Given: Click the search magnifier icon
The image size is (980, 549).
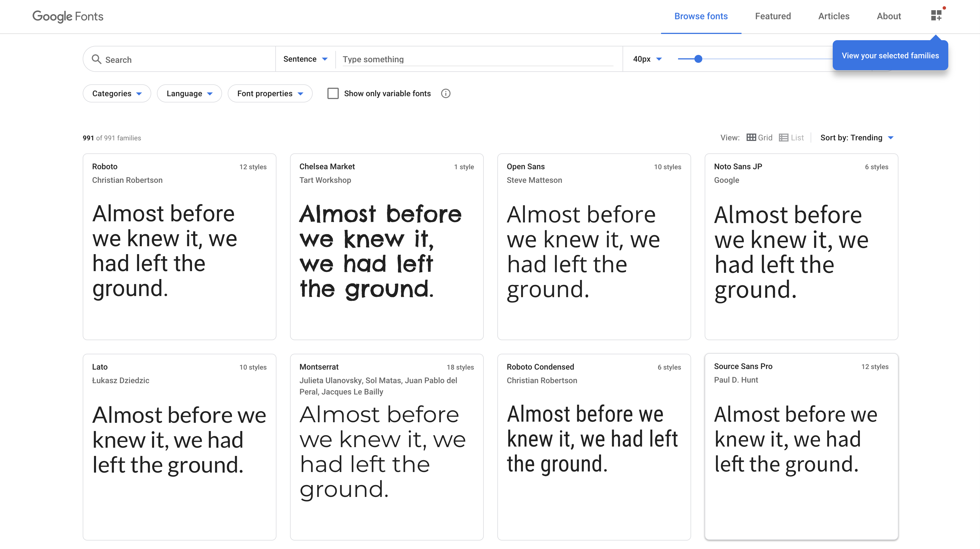Looking at the screenshot, I should coord(97,59).
